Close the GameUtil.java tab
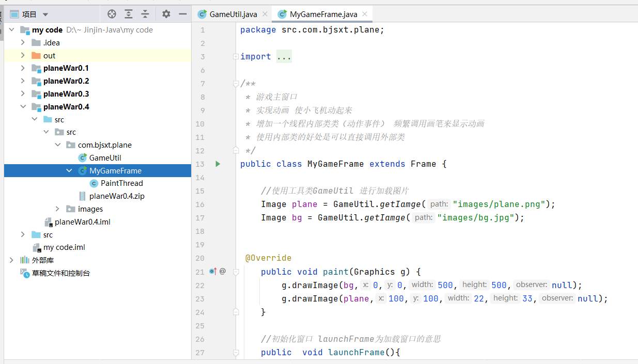638x364 pixels. point(265,14)
